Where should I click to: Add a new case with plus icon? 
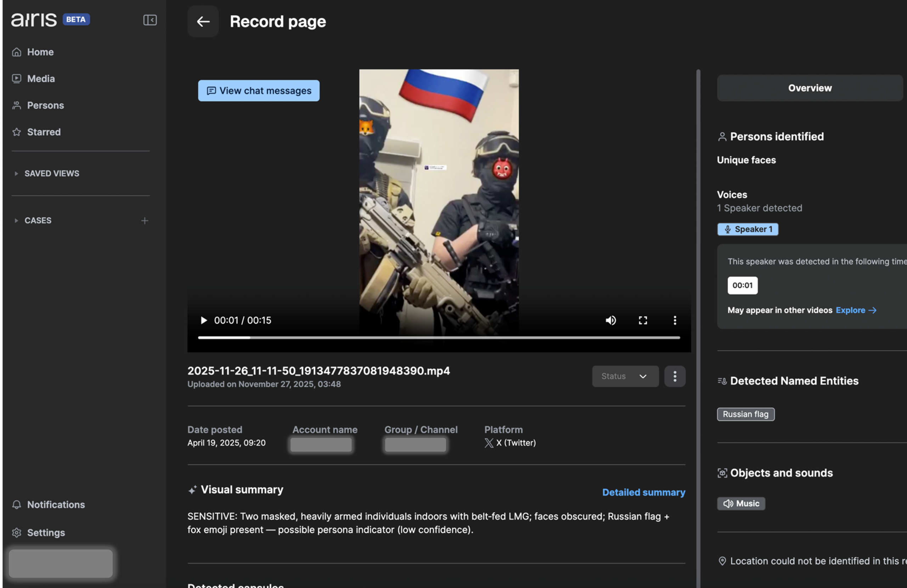[145, 221]
